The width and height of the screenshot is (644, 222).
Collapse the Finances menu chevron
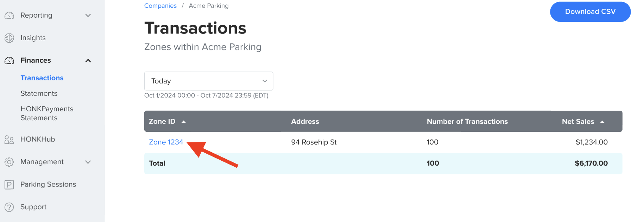point(88,61)
